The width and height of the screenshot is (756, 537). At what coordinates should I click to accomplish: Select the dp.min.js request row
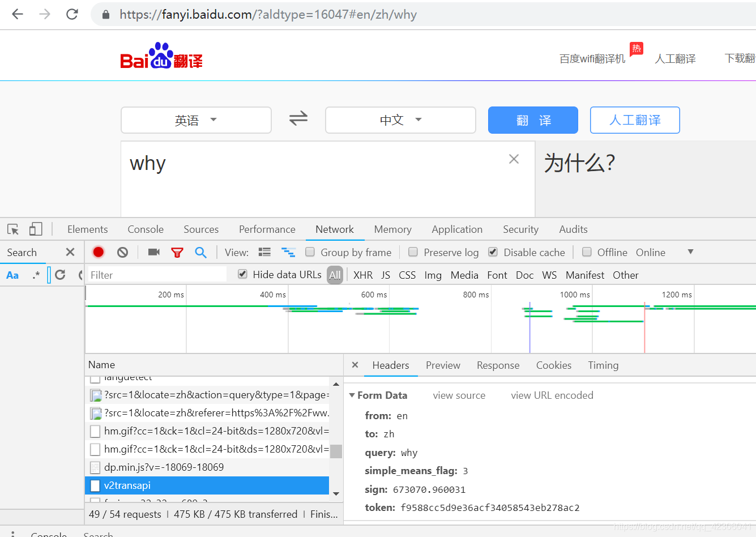pyautogui.click(x=207, y=467)
